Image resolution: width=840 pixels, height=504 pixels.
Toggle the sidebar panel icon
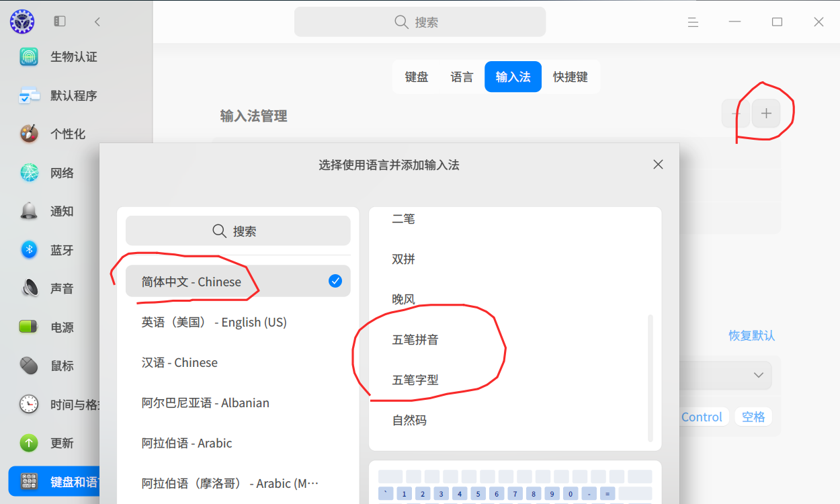click(60, 22)
